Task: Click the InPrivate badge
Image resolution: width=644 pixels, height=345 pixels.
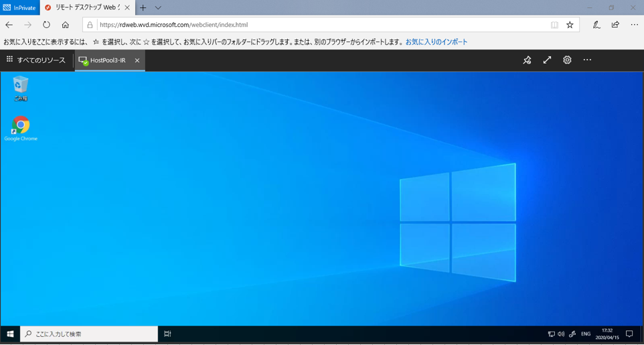Action: tap(19, 8)
